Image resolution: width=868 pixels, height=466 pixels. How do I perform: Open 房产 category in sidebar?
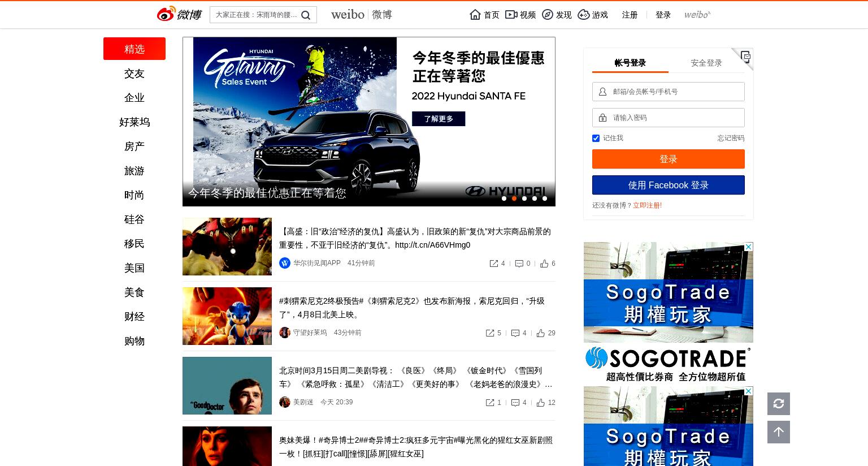point(134,146)
